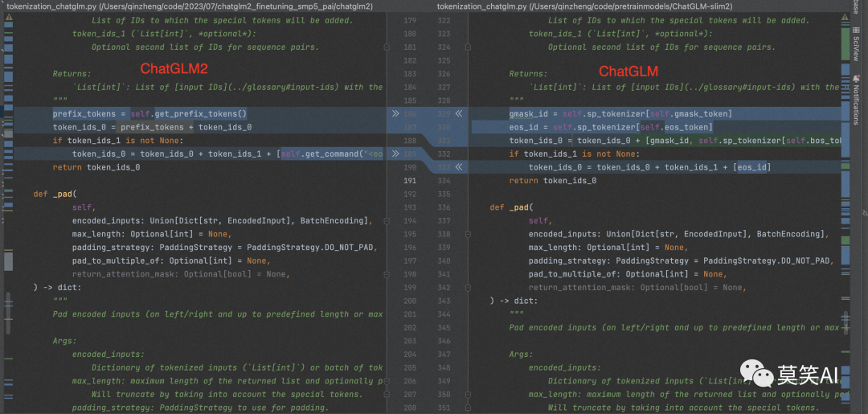Click 'Returns:' docstring text in left pane
This screenshot has width=868, height=414.
[x=72, y=74]
